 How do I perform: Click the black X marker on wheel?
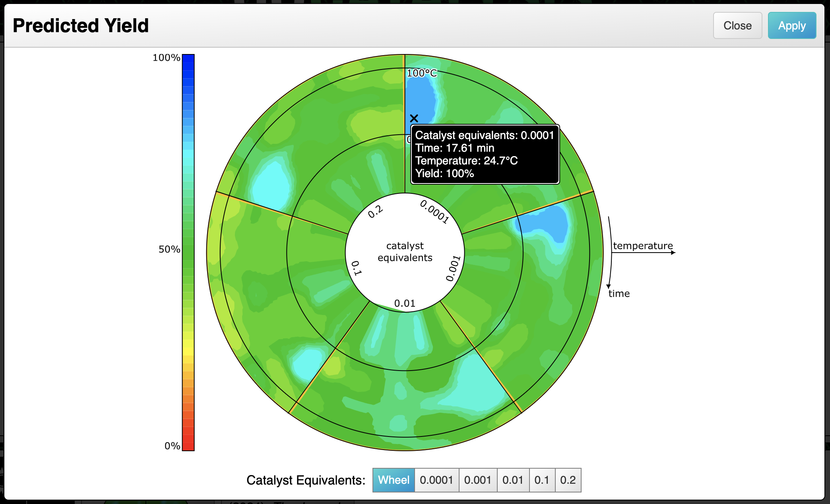414,118
